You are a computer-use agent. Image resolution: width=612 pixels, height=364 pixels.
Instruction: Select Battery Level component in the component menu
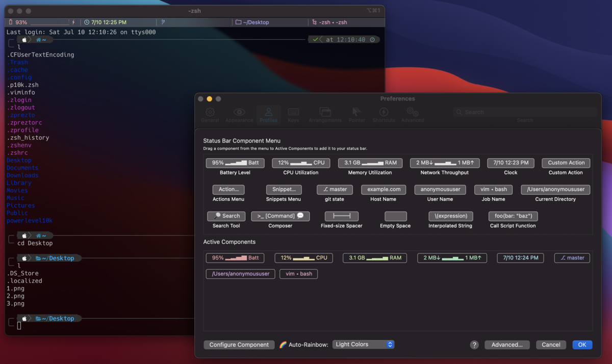(x=235, y=163)
